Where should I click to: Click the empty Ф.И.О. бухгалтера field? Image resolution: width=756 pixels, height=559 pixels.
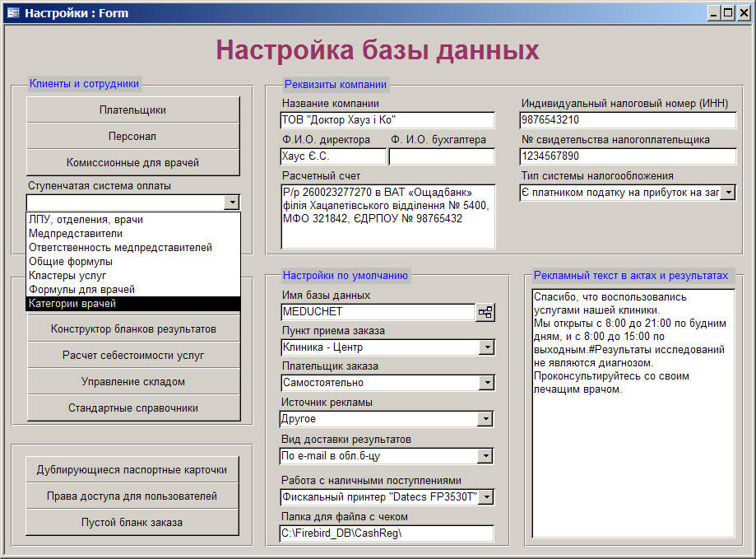click(x=442, y=156)
